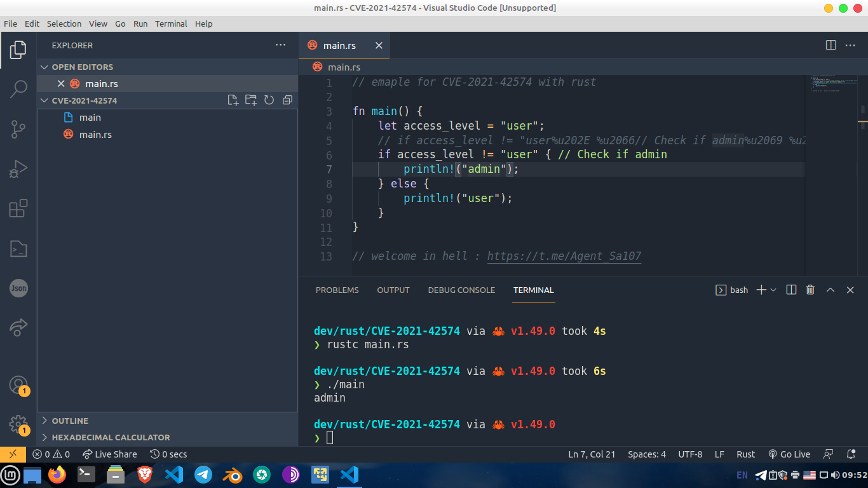Open the Extensions view
This screenshot has width=868, height=488.
(18, 208)
